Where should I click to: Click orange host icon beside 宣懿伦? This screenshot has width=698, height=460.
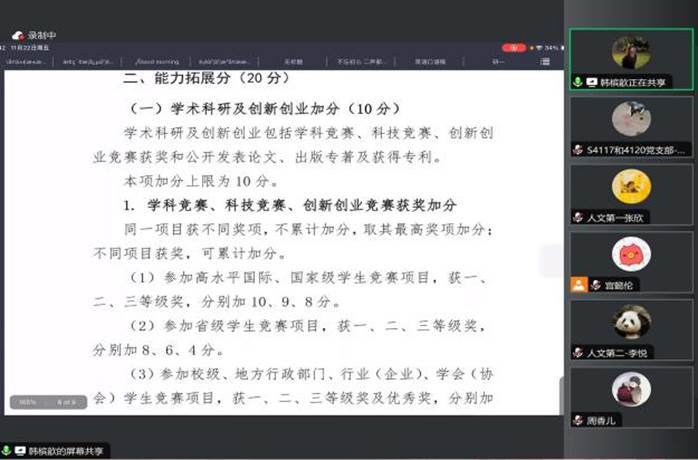pyautogui.click(x=578, y=285)
